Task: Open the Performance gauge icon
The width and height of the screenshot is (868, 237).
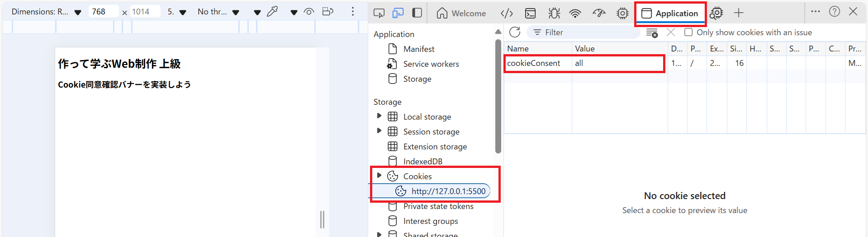Action: (x=599, y=14)
